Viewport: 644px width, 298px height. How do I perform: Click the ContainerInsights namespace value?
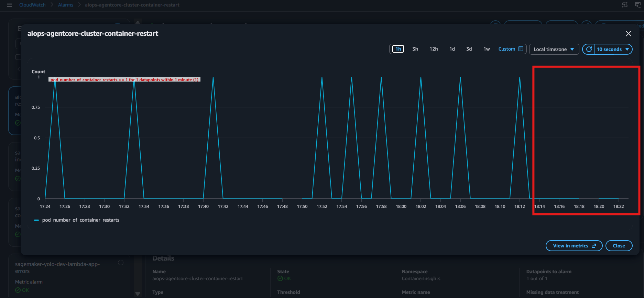pyautogui.click(x=421, y=279)
